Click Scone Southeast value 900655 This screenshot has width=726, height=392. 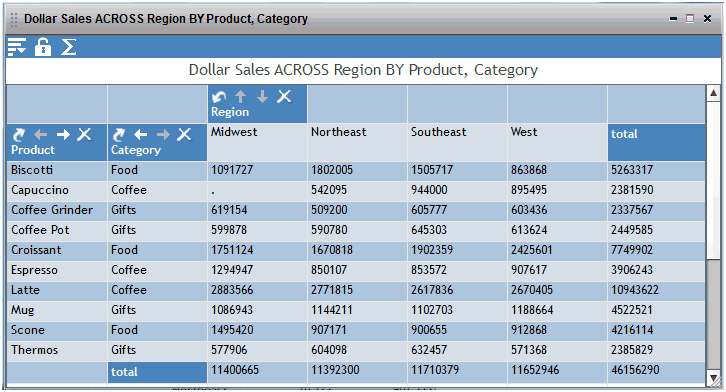429,330
